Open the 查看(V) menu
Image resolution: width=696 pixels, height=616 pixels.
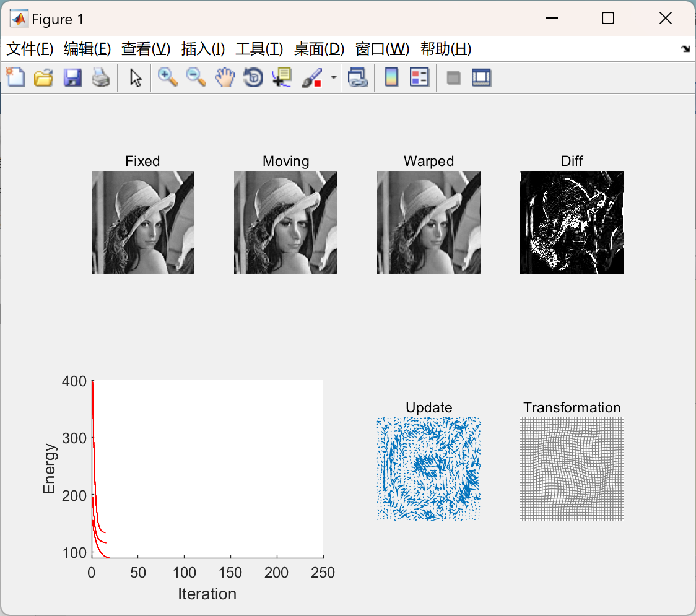coord(146,49)
